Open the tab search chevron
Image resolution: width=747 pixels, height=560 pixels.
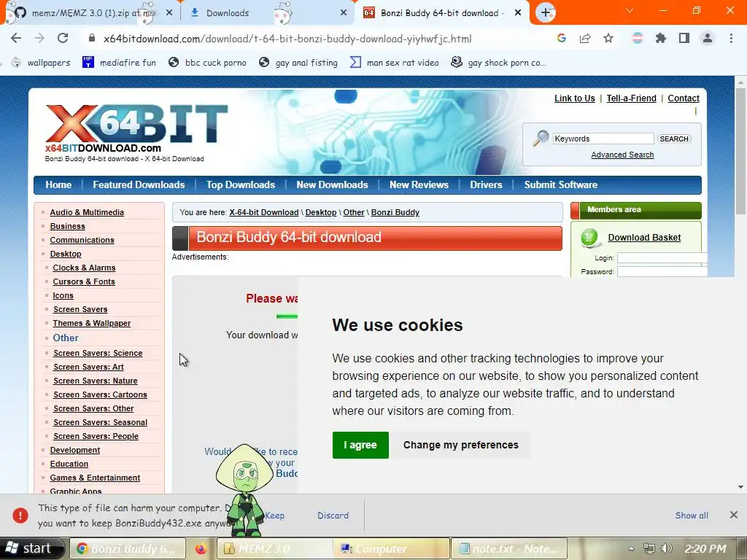tap(630, 10)
